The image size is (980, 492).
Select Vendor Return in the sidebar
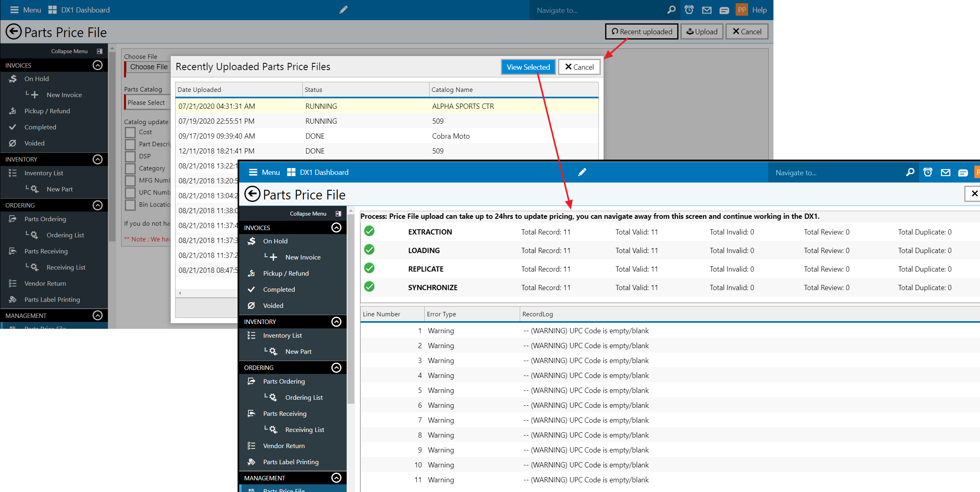(45, 283)
